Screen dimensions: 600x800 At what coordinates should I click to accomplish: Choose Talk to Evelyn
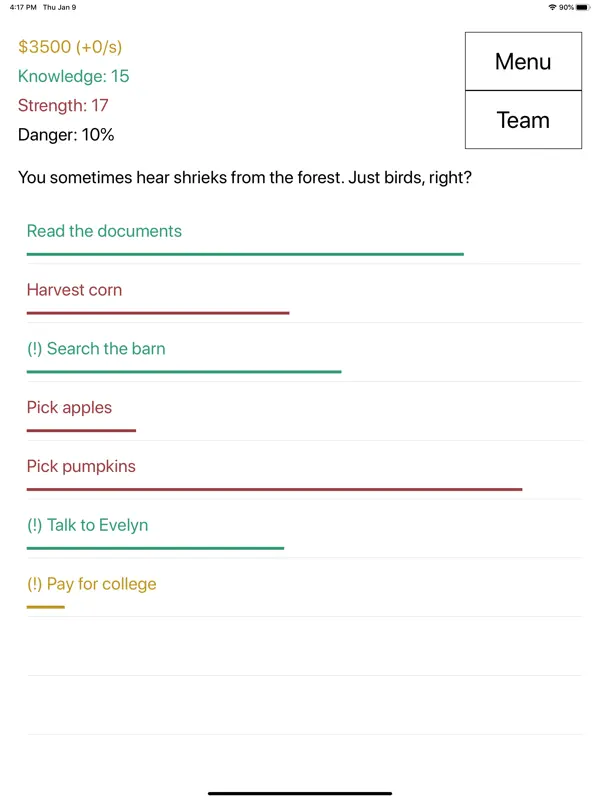[x=87, y=526]
